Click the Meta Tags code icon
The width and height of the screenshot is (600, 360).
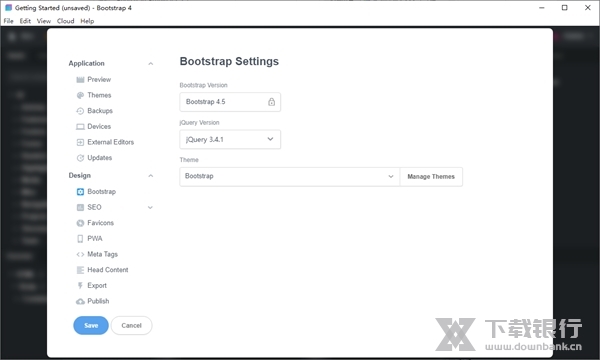[x=80, y=254]
